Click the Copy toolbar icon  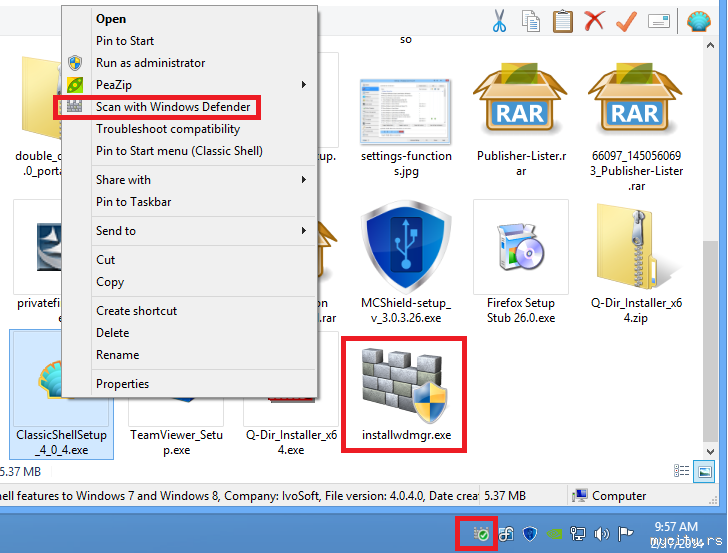(x=531, y=21)
